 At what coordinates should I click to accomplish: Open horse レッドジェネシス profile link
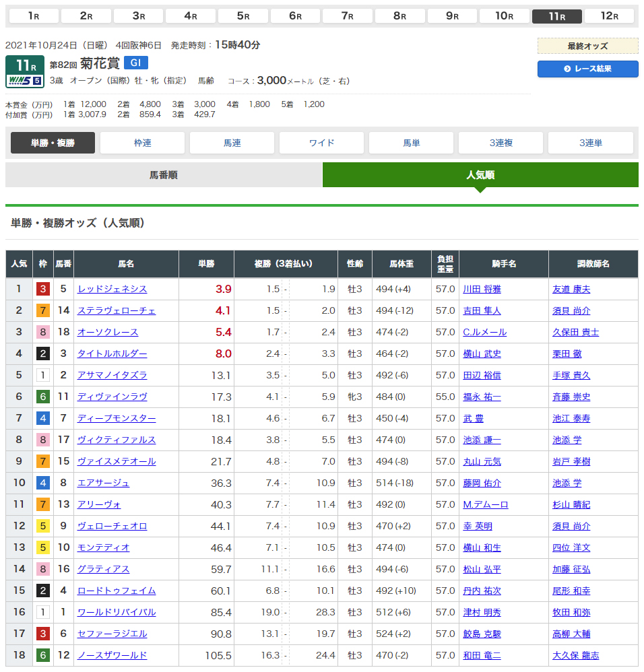[112, 289]
